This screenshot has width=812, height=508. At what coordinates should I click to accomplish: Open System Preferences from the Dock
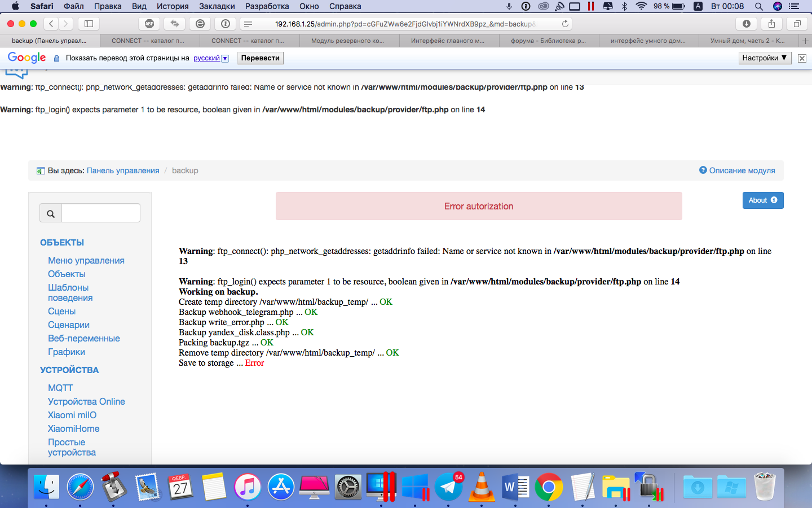pos(348,487)
